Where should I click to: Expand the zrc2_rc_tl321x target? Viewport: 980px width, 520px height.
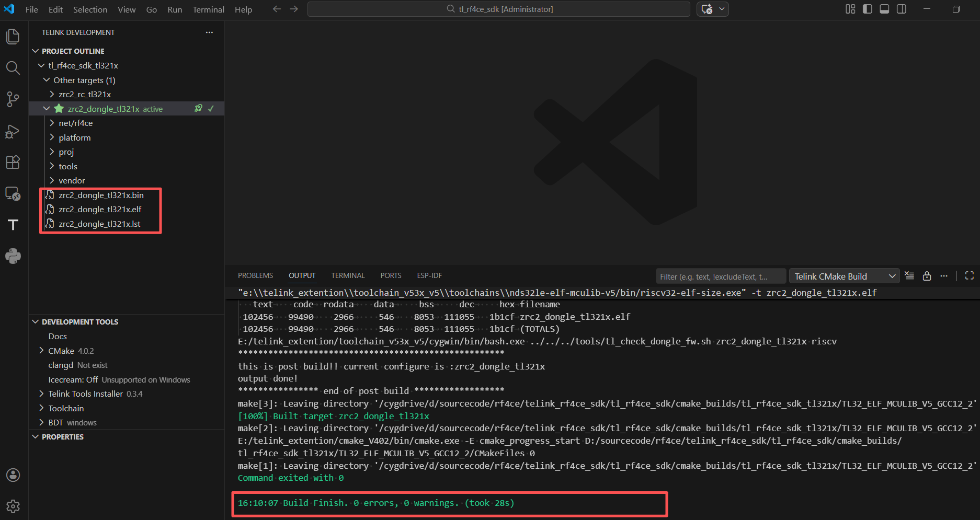pos(52,95)
